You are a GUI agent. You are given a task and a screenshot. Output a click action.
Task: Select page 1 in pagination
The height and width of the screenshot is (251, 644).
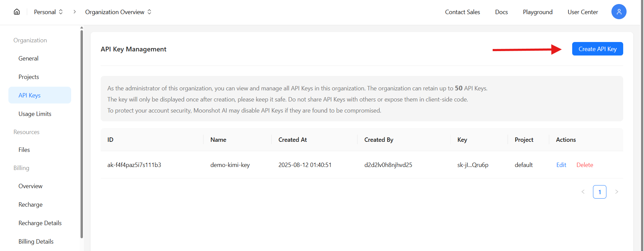click(x=599, y=192)
